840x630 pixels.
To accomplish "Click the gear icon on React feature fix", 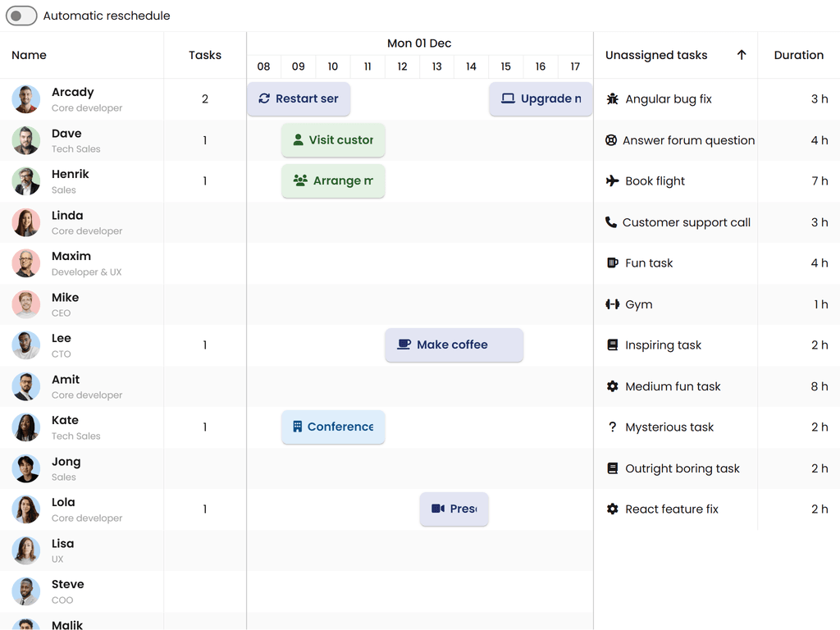I will tap(612, 509).
